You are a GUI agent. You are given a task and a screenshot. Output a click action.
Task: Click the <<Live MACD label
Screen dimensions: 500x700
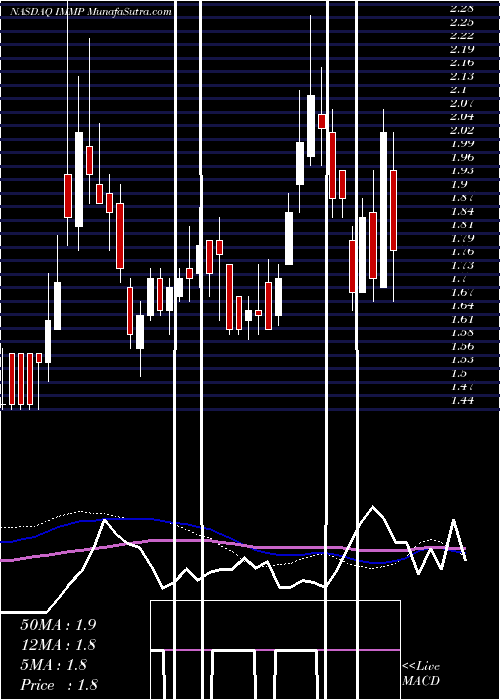coord(421,674)
